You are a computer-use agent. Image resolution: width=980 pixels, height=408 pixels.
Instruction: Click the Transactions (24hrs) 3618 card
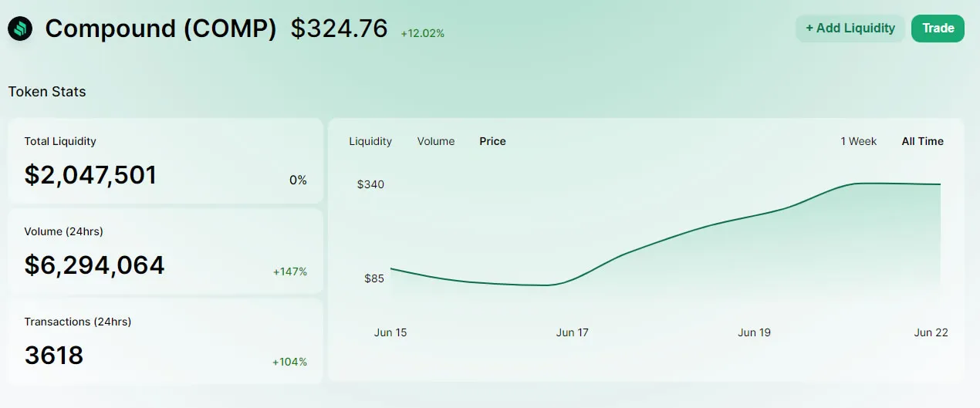pyautogui.click(x=165, y=341)
